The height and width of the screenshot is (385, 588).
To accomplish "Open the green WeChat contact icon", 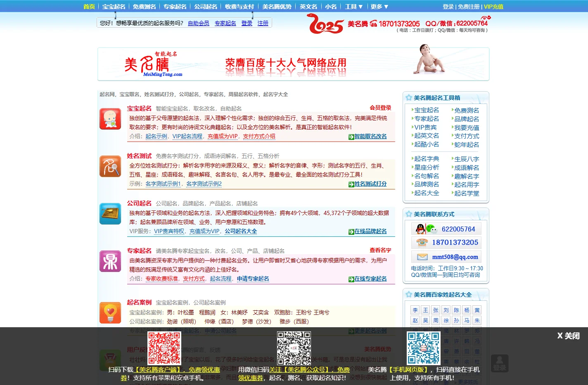I will coord(431,229).
